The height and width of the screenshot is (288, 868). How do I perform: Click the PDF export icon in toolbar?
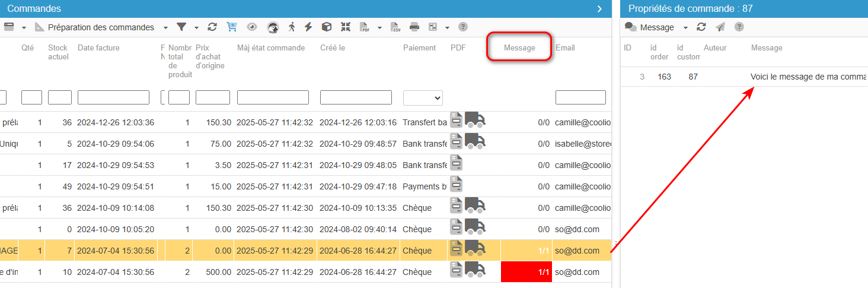365,27
